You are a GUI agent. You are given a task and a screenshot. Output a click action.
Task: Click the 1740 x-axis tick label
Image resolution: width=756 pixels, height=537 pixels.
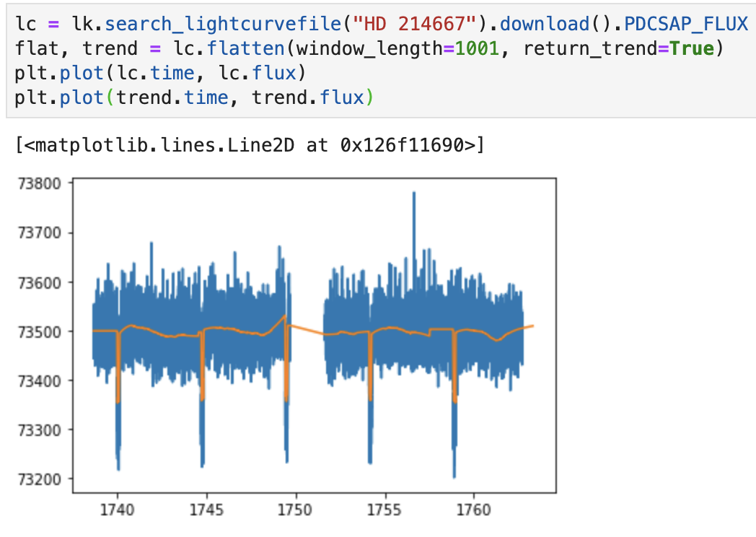119,508
